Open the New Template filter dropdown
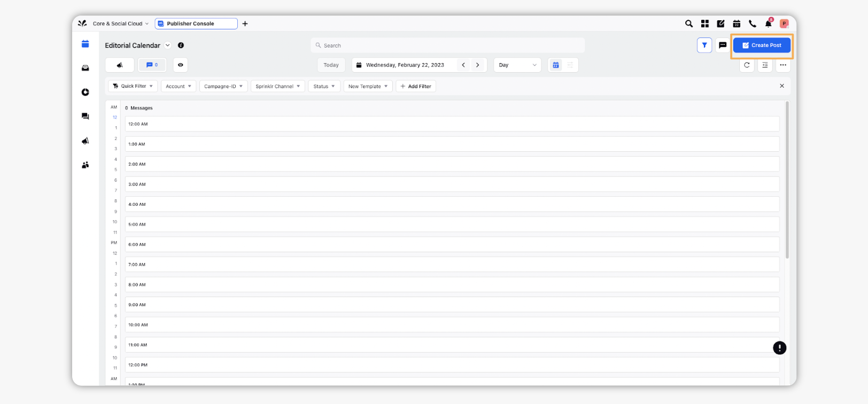The image size is (868, 404). pos(368,86)
